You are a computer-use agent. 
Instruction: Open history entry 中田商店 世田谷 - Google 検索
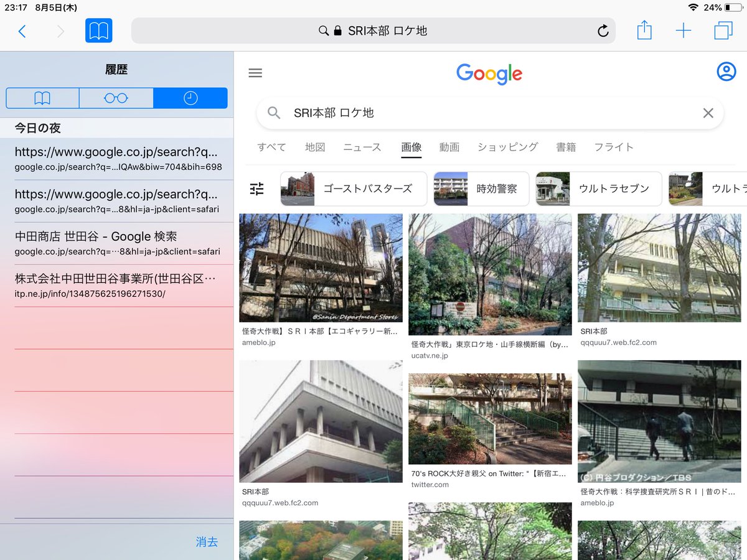117,243
